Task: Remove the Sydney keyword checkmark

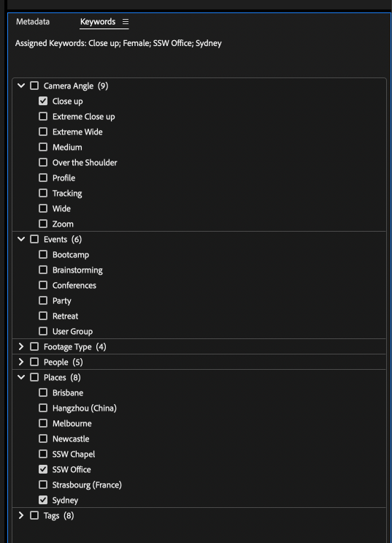Action: pyautogui.click(x=43, y=500)
